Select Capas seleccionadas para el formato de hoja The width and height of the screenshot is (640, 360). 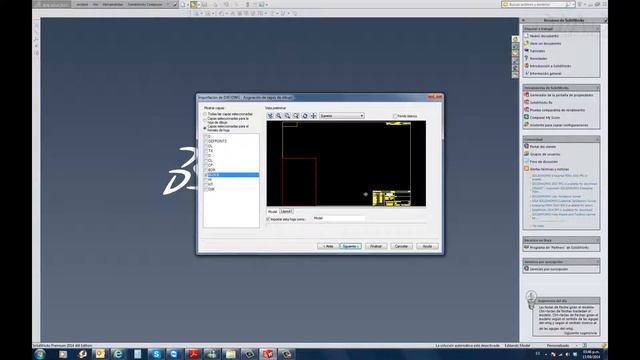coord(205,128)
